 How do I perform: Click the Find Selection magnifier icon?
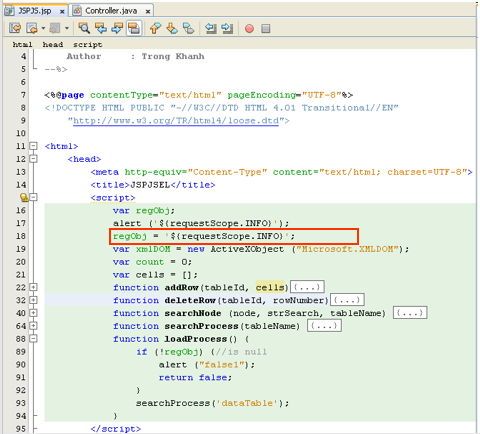tap(84, 28)
